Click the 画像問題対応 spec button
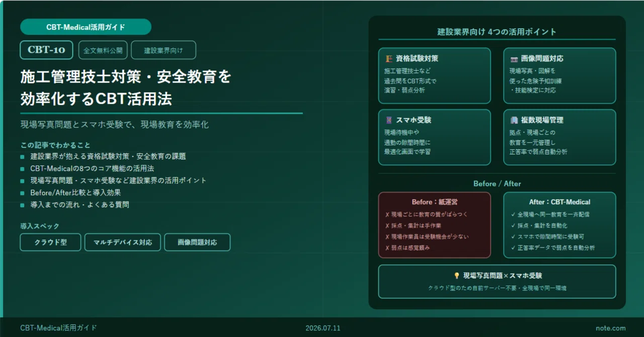This screenshot has height=337, width=644. click(x=197, y=242)
